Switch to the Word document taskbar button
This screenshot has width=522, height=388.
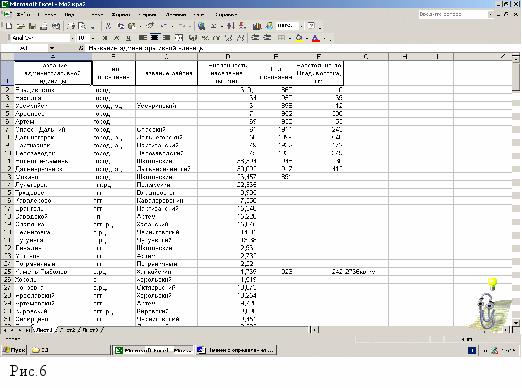click(236, 350)
